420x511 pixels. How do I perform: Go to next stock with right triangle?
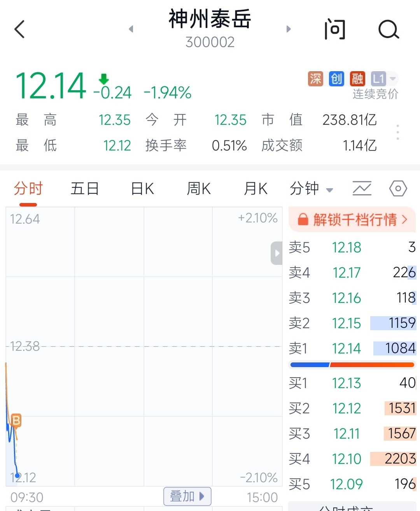tap(289, 29)
